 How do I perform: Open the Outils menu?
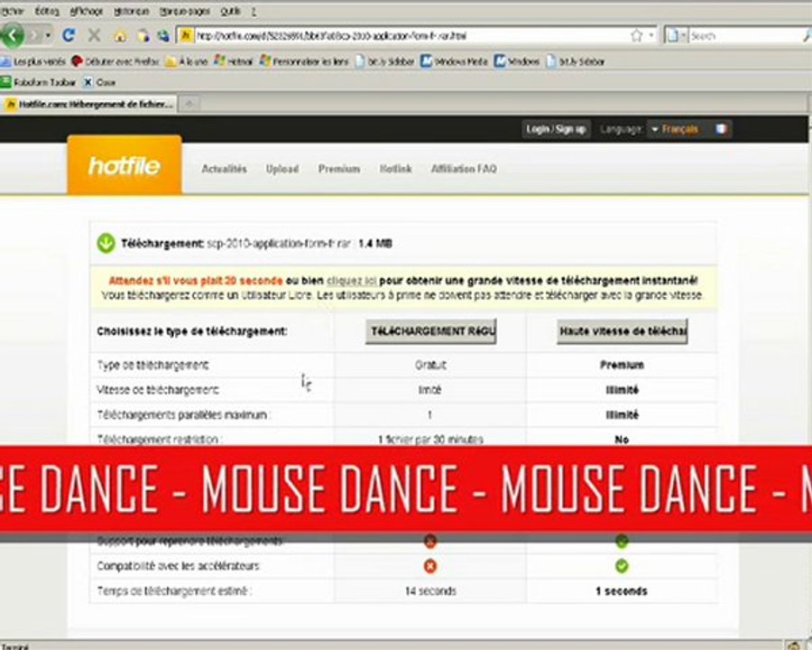click(230, 11)
